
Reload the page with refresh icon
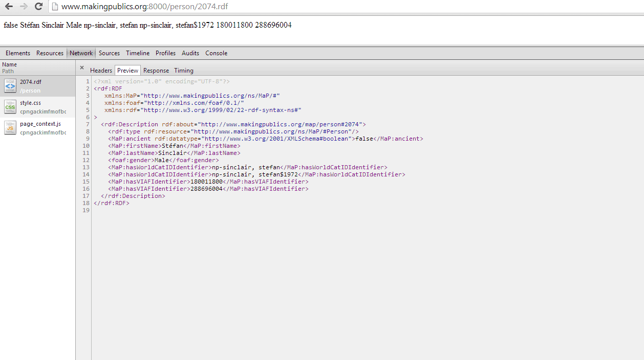(38, 7)
